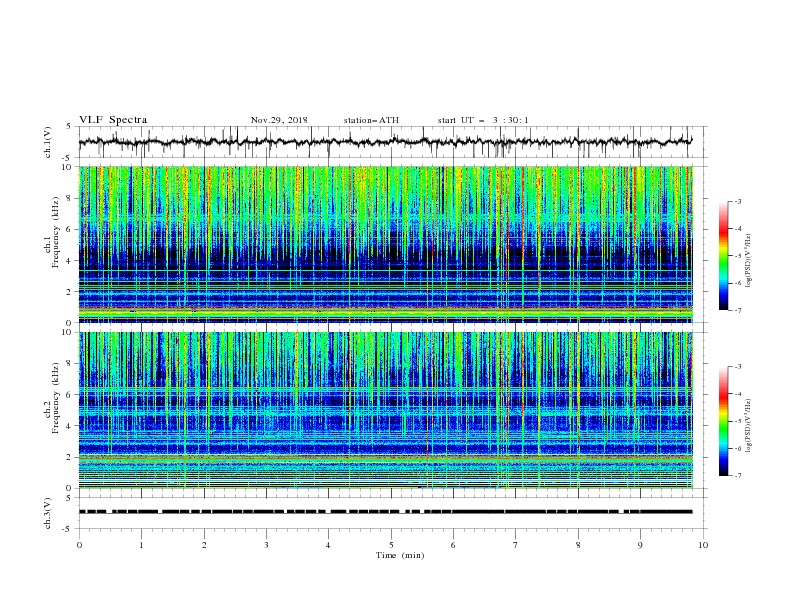The width and height of the screenshot is (792, 612).
Task: Click the ch.3 black dashed signal trace
Action: [385, 512]
